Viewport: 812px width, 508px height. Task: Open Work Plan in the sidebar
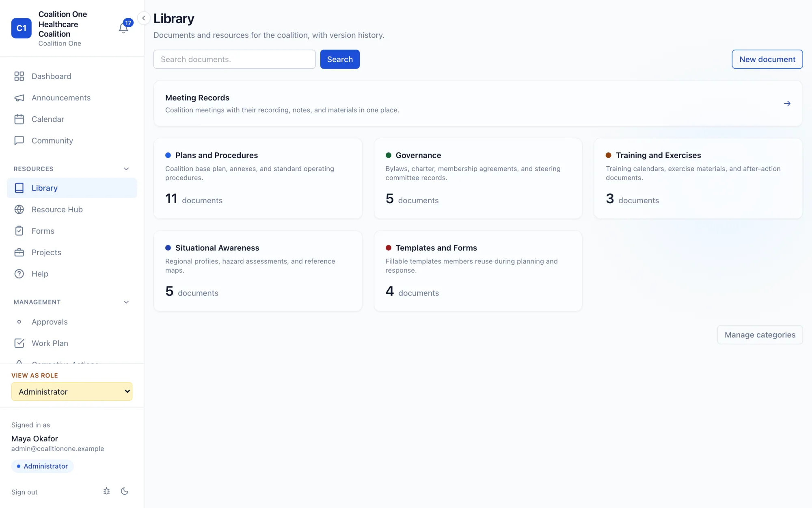coord(72,343)
